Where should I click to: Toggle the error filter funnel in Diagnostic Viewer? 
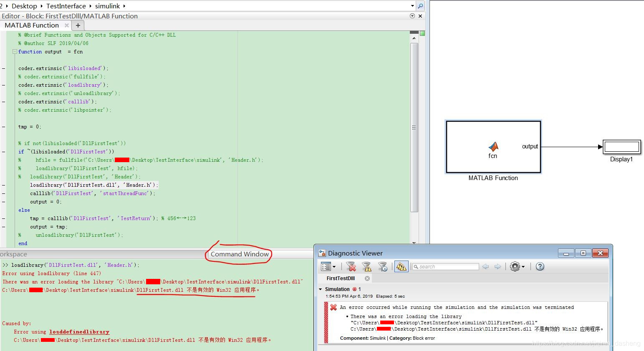(x=351, y=266)
